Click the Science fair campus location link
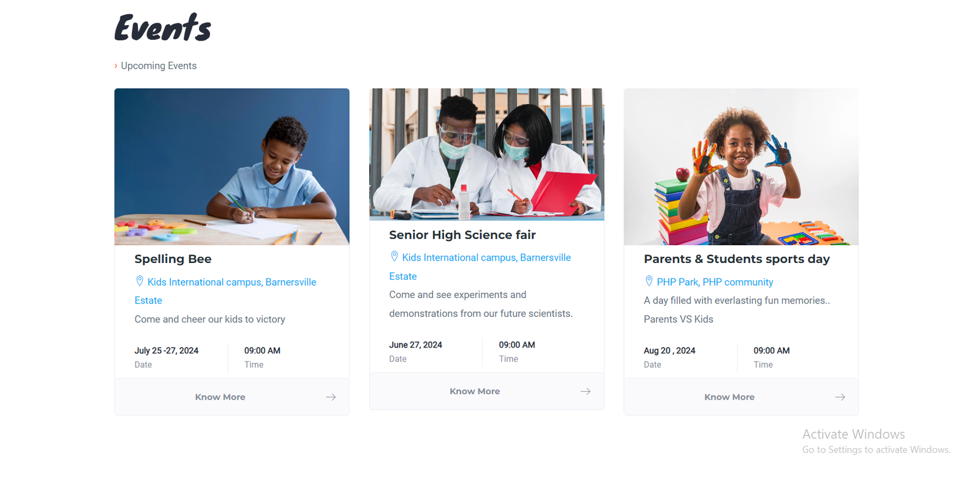 (x=486, y=257)
